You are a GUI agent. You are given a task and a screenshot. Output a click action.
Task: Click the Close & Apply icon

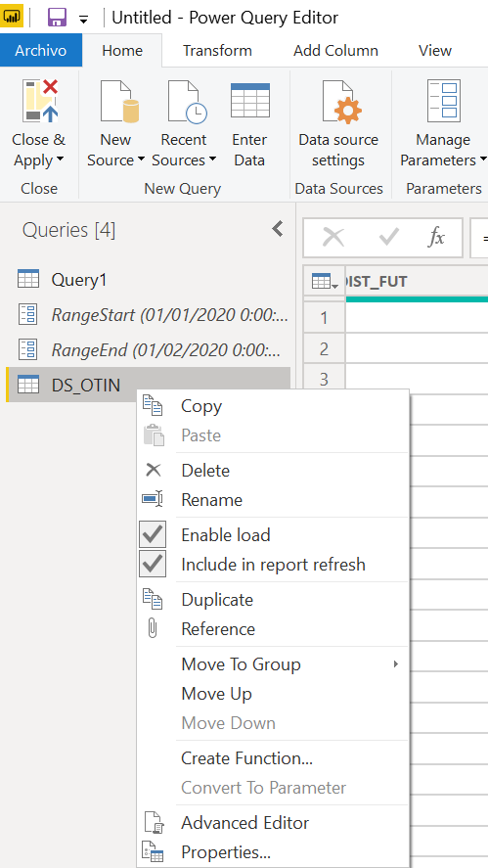click(40, 101)
